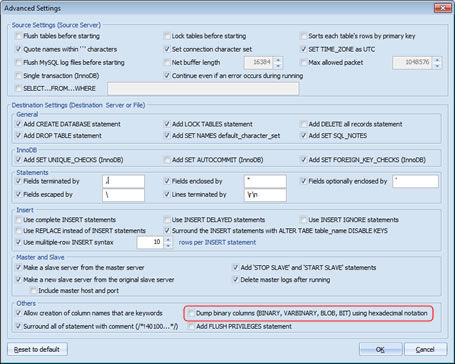Viewport: 455px width, 364px height.
Task: Check Add FLUSH PRIVILEGES statement
Action: pos(191,326)
